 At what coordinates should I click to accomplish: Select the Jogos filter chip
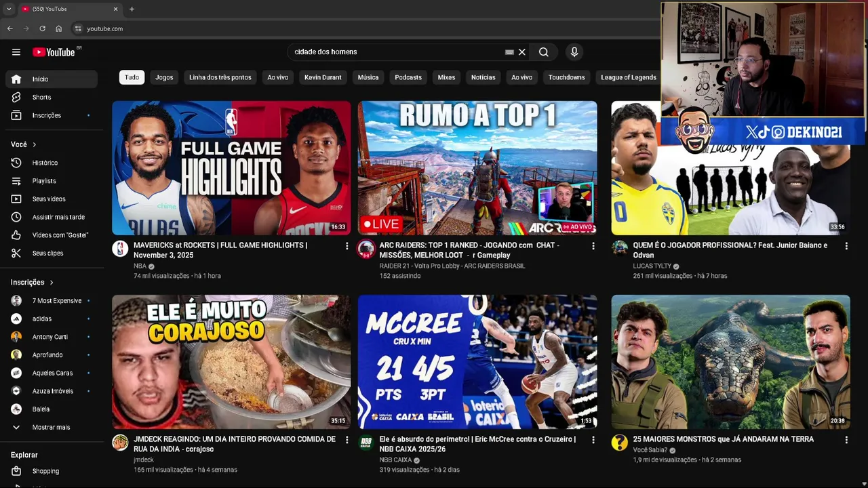[x=164, y=77]
